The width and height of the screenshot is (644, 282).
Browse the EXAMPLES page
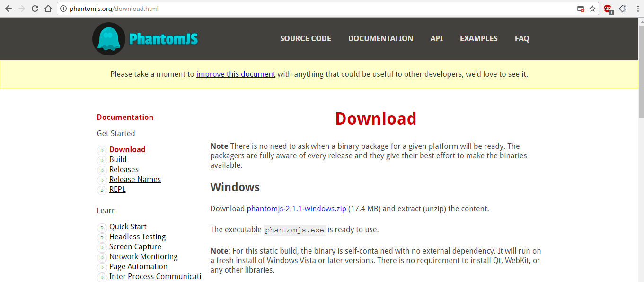click(478, 38)
